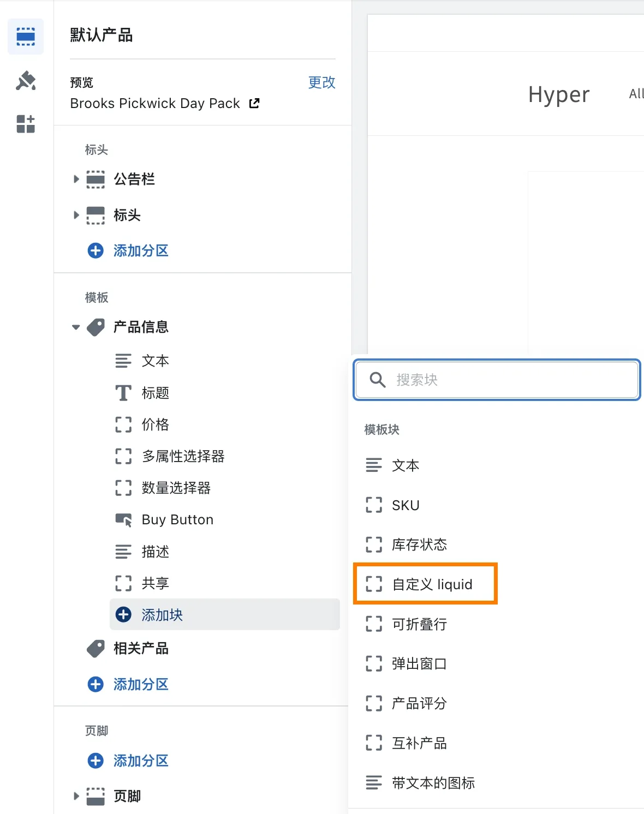Select 可折叠行 from the 模板块 menu
This screenshot has width=644, height=814.
[418, 624]
